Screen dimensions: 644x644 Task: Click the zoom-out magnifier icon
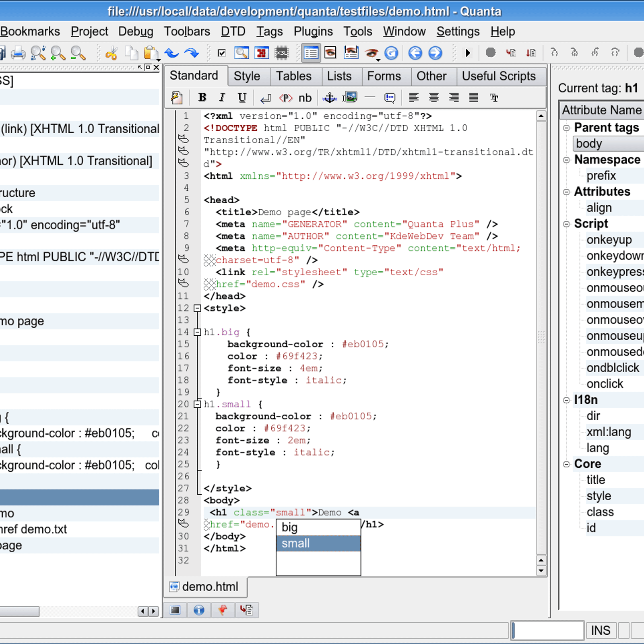click(78, 53)
